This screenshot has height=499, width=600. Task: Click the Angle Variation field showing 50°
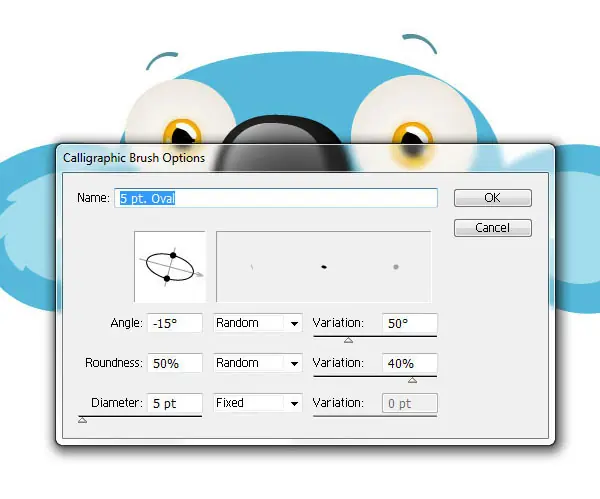pos(409,323)
